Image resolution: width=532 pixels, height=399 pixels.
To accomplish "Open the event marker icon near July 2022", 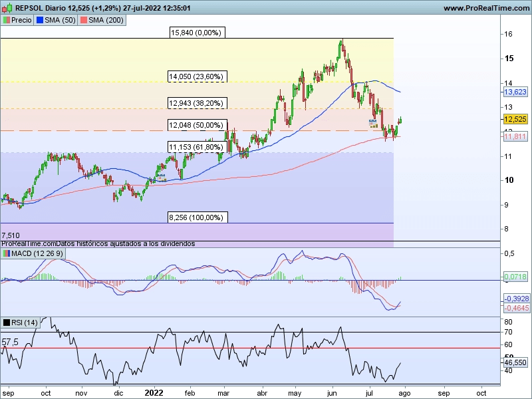I will [373, 124].
